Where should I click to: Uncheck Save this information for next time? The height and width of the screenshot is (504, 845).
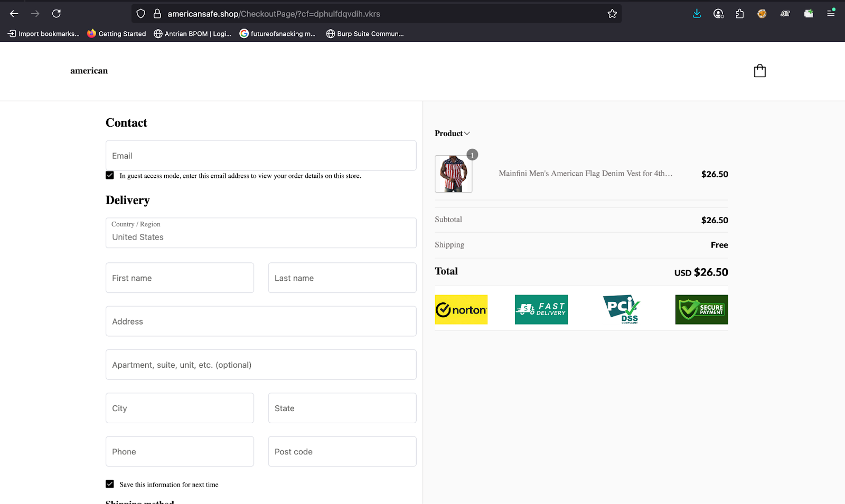click(x=110, y=484)
